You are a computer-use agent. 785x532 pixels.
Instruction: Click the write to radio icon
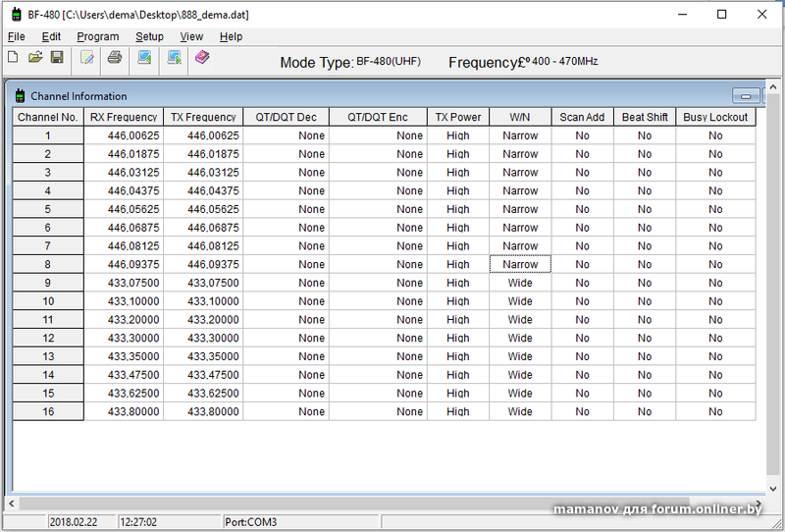pyautogui.click(x=174, y=58)
